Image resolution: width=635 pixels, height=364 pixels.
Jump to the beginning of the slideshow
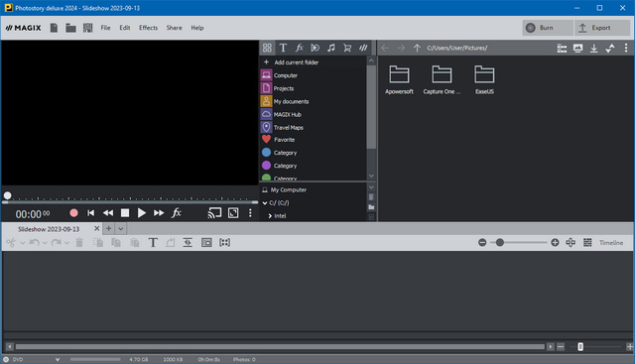pos(90,213)
